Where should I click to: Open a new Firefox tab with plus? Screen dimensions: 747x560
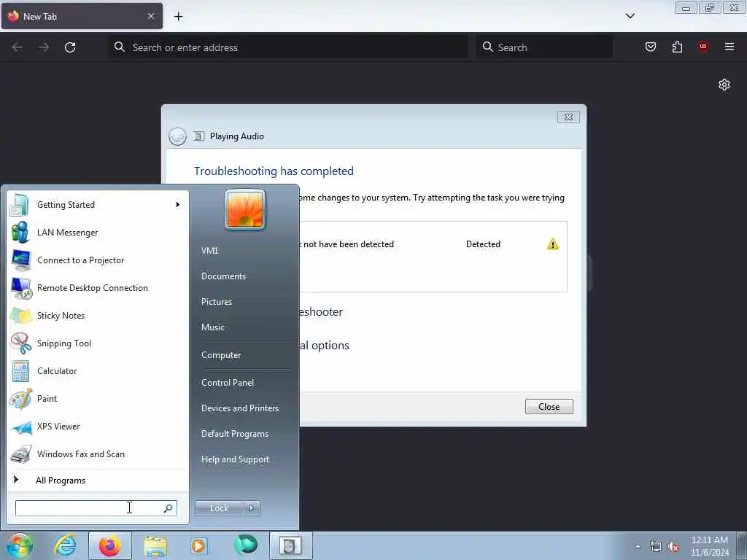178,17
